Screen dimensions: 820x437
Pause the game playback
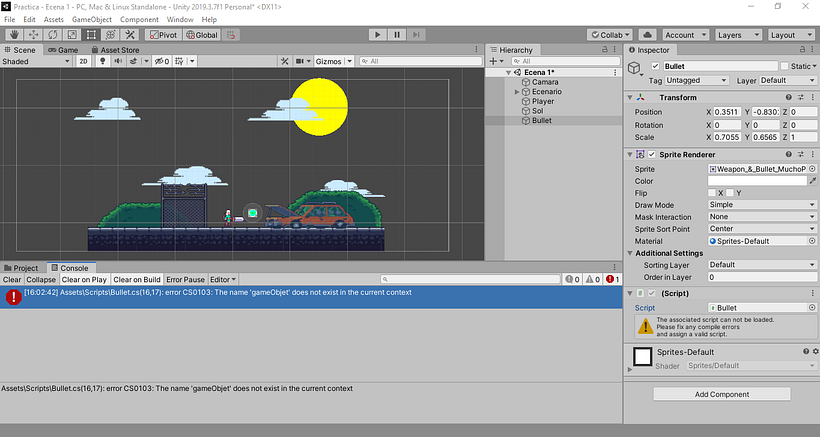pos(397,34)
